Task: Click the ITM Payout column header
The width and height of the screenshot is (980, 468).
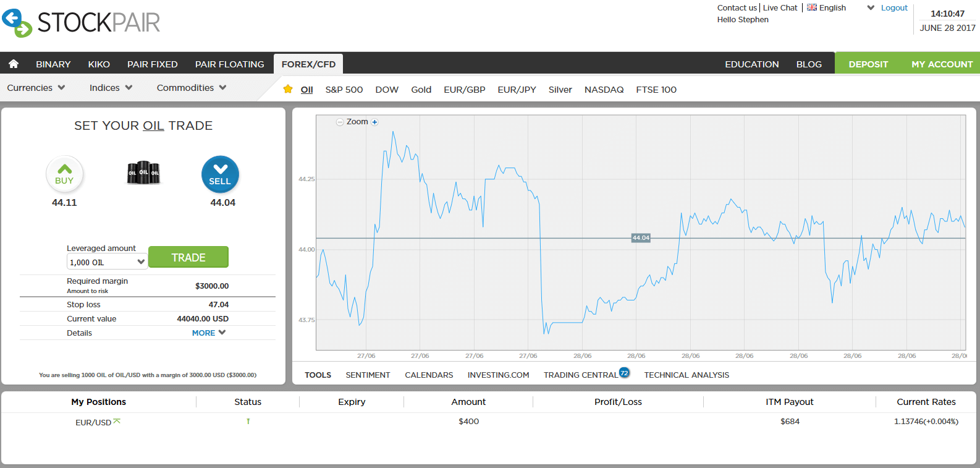Action: (790, 402)
